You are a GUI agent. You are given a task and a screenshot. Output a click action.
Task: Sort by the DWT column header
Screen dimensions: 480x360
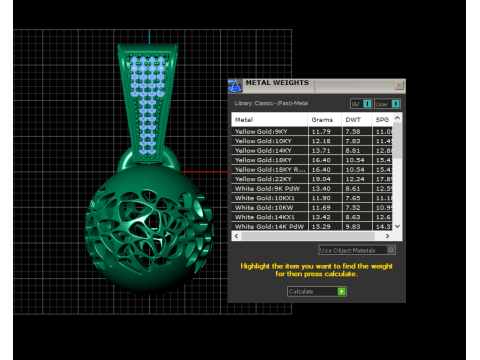(x=357, y=119)
